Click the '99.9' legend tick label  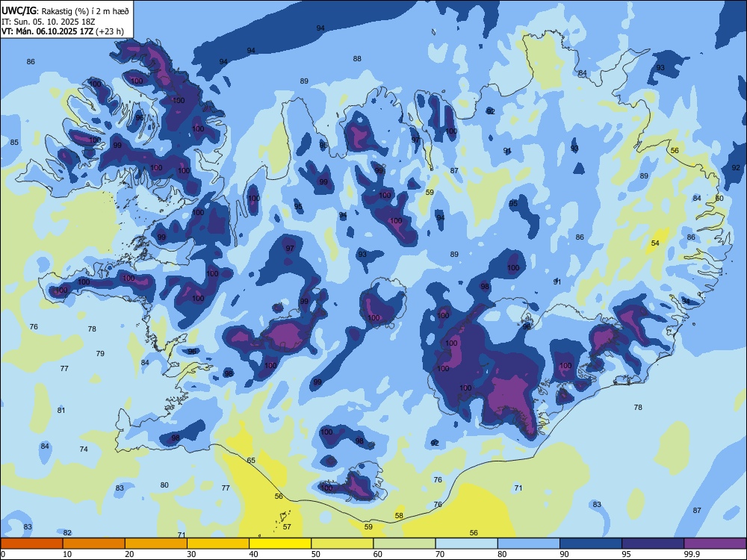692,554
